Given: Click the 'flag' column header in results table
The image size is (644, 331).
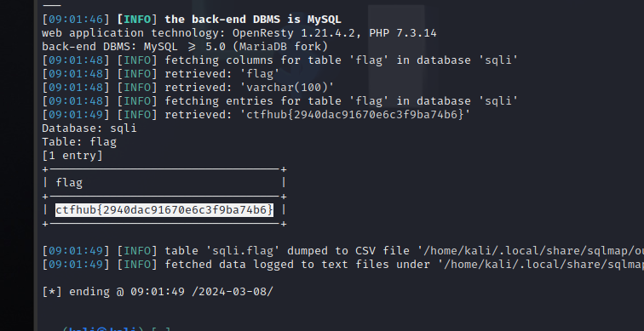Looking at the screenshot, I should point(69,183).
